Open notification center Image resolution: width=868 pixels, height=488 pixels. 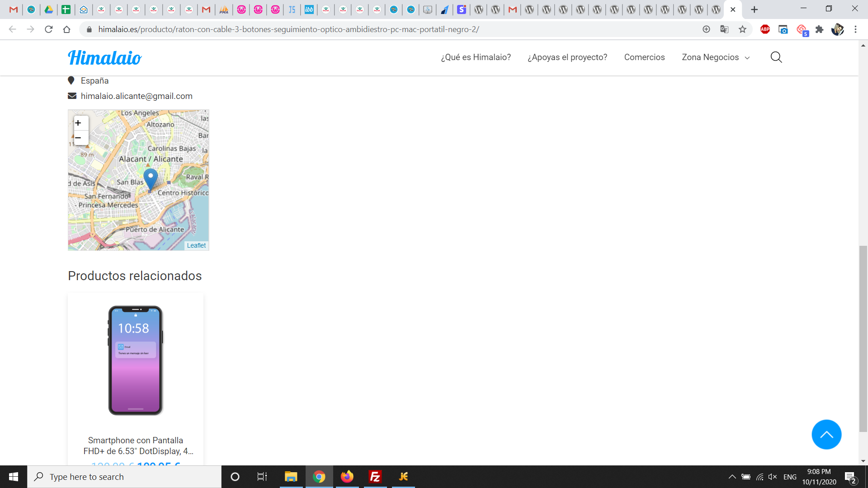[x=850, y=477]
